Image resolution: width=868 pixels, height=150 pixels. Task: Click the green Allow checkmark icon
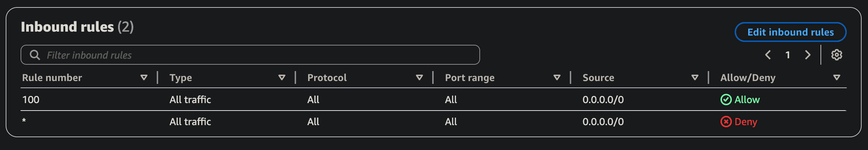pos(726,100)
